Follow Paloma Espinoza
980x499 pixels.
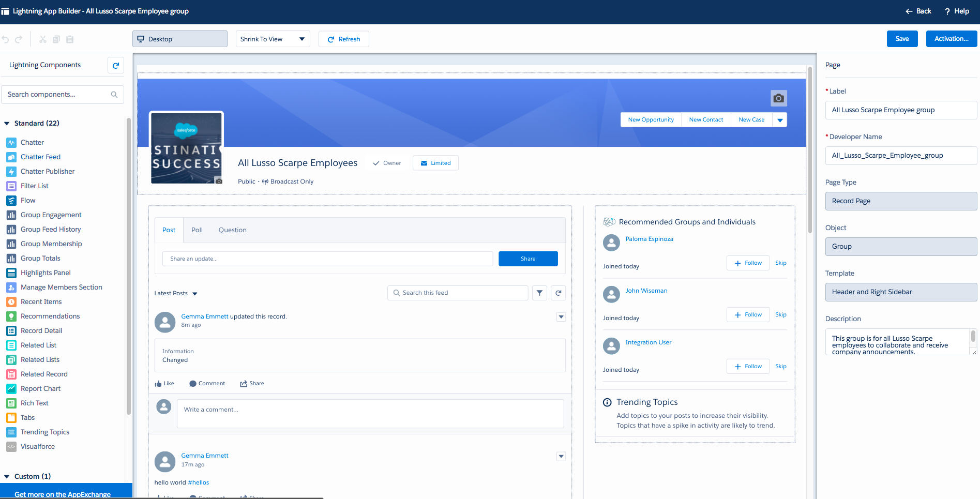[748, 263]
